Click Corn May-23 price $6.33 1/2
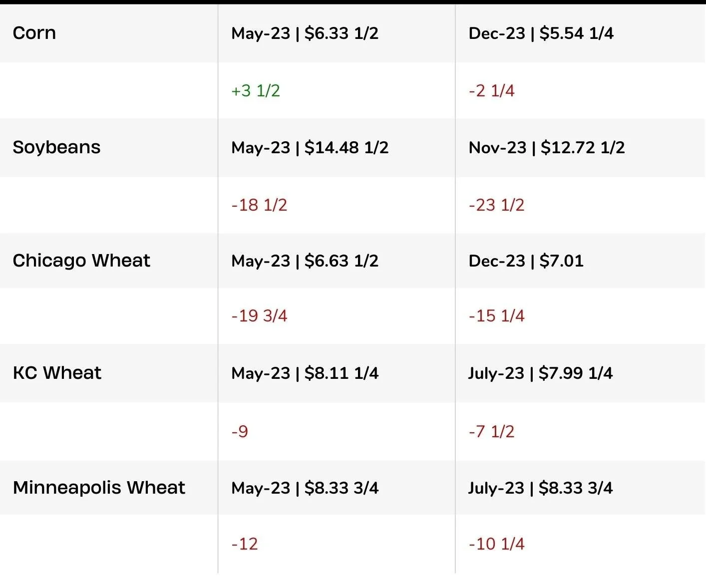This screenshot has height=588, width=706. (x=305, y=33)
